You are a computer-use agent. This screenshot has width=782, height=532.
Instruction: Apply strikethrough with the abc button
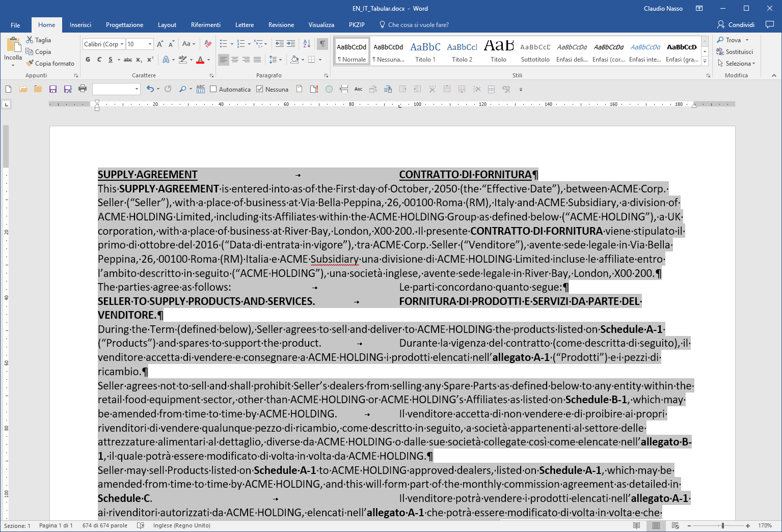[128, 60]
